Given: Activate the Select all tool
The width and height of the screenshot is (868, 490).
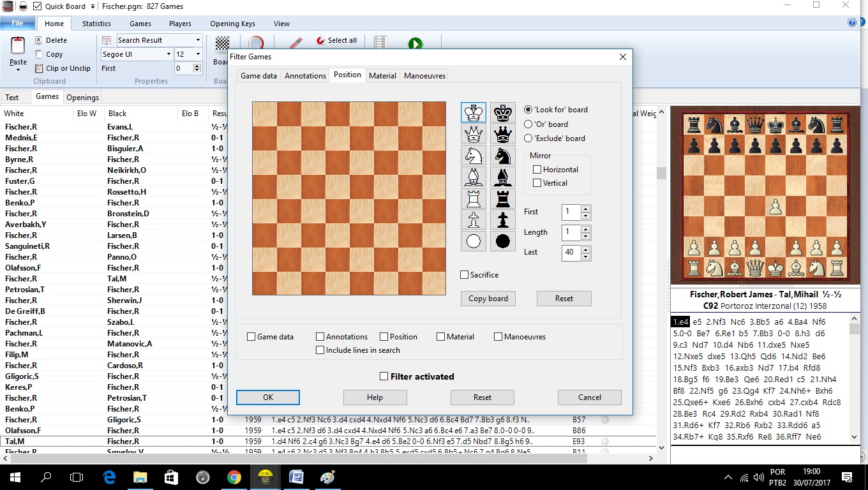Looking at the screenshot, I should (x=336, y=40).
